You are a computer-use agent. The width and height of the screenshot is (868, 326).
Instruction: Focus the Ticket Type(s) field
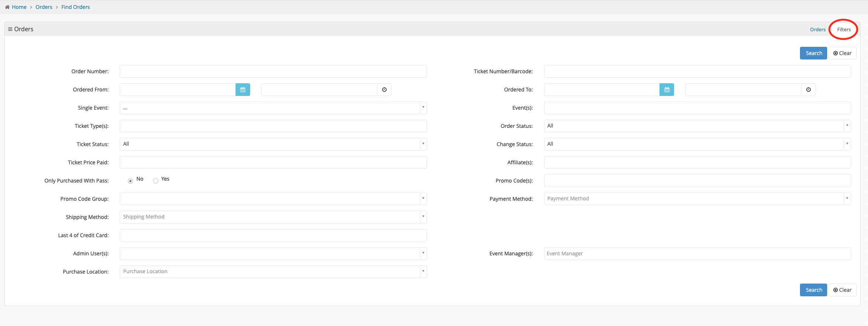[273, 126]
